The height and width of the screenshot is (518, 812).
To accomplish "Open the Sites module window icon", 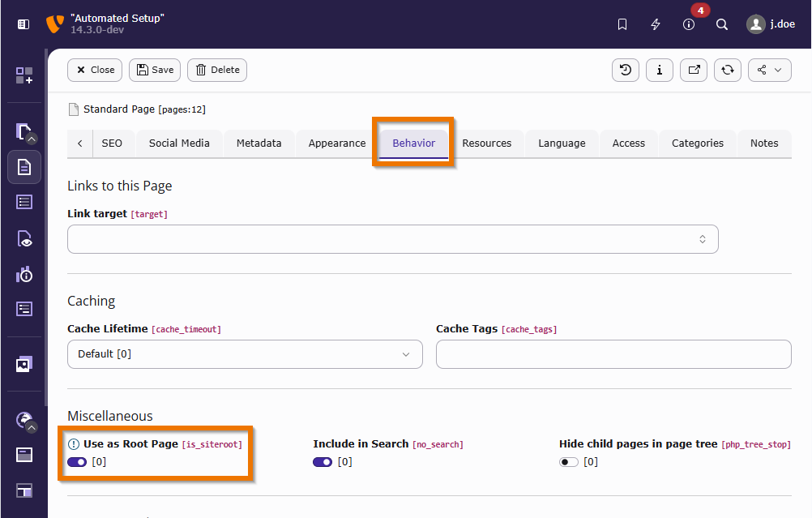I will coord(24,455).
